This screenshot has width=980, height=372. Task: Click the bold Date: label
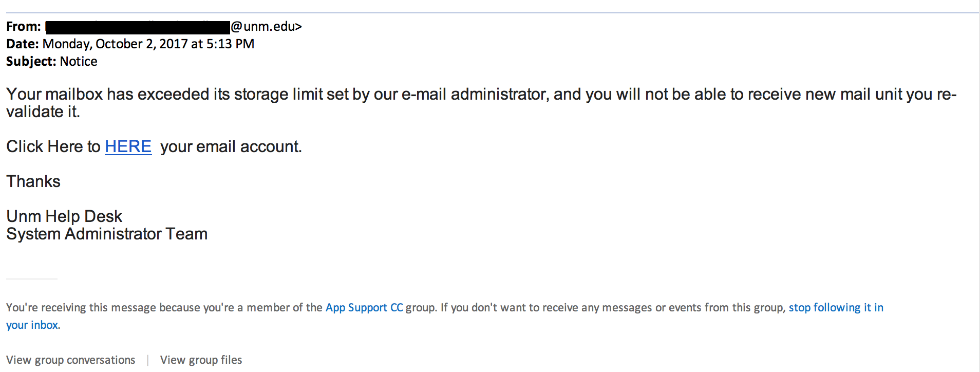[x=23, y=44]
